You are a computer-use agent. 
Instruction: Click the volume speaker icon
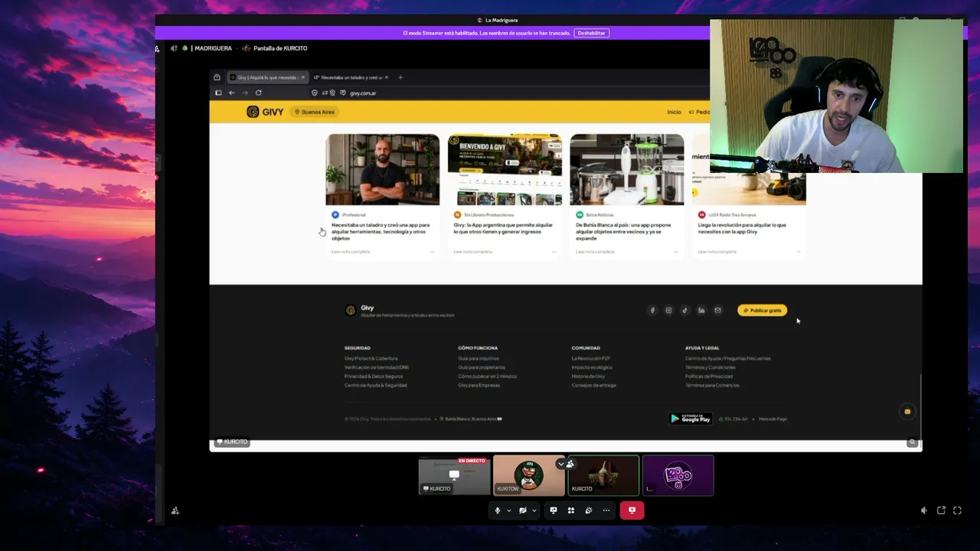[x=924, y=510]
